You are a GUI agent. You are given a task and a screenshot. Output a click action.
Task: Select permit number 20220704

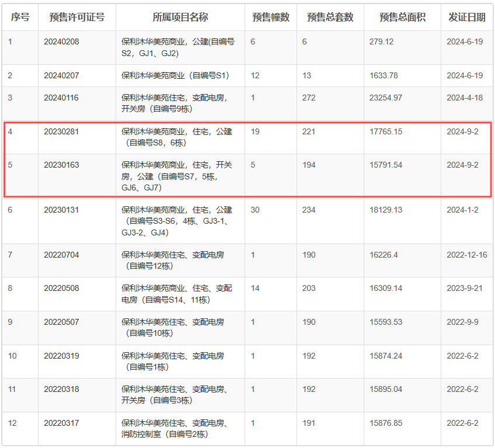(61, 255)
